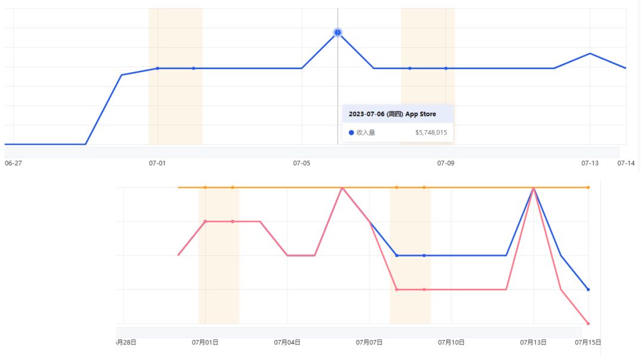
Task: Click the 06-27 x-axis date label
Action: point(13,163)
